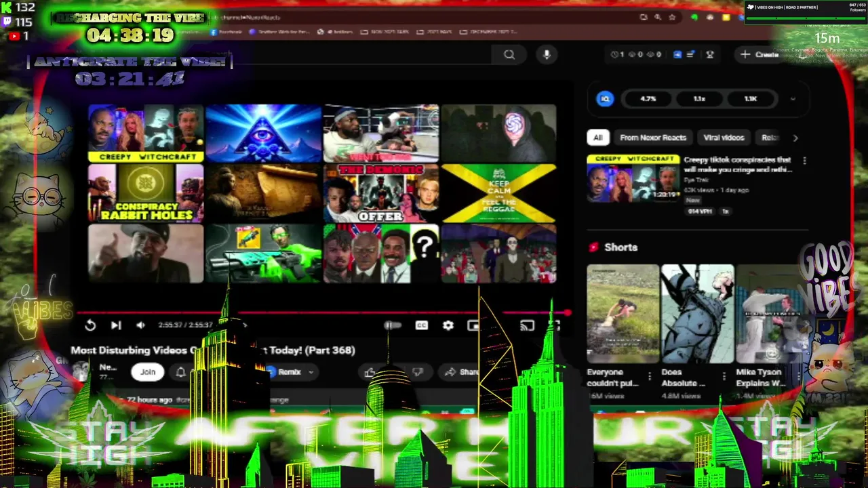Open the Remix dropdown arrow
Viewport: 868px width, 488px height.
311,371
